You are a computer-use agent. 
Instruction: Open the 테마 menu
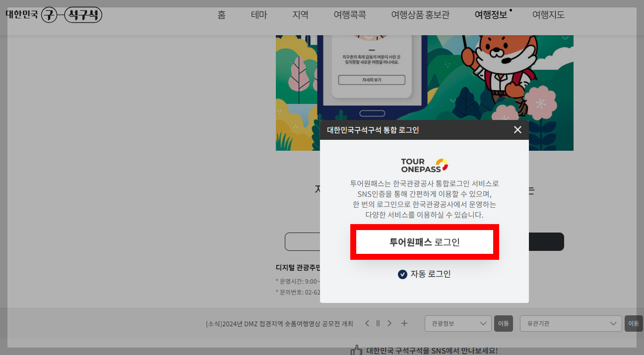pos(259,15)
